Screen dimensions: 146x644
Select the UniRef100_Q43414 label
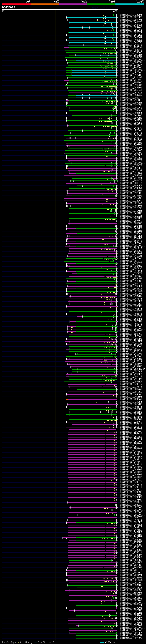[x=131, y=25]
